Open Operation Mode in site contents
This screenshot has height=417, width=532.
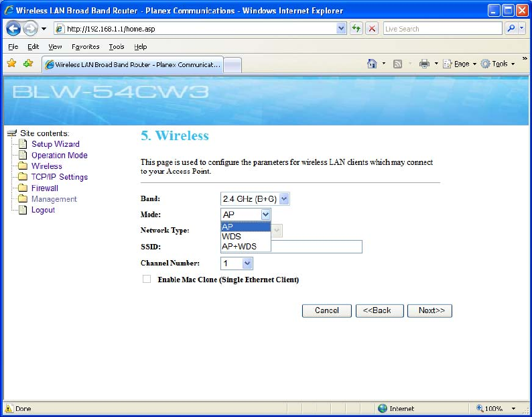click(x=60, y=155)
